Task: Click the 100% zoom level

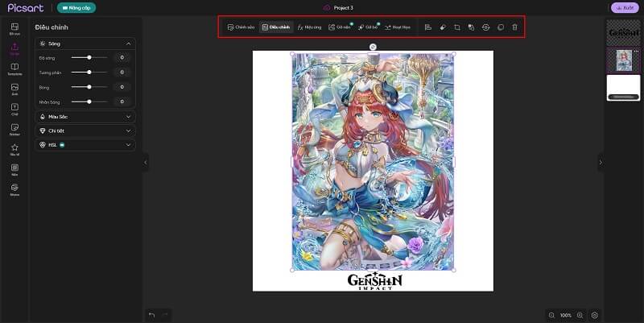Action: pyautogui.click(x=566, y=315)
